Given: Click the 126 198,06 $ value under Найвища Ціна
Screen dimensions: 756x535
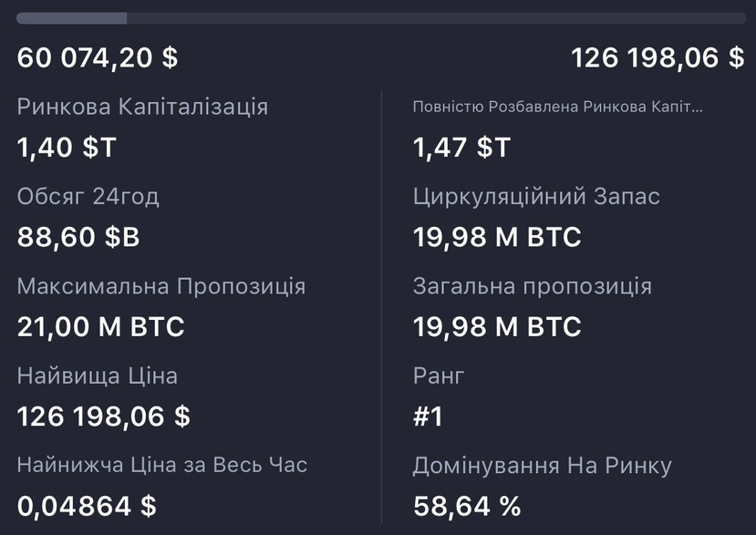Looking at the screenshot, I should click(104, 417).
